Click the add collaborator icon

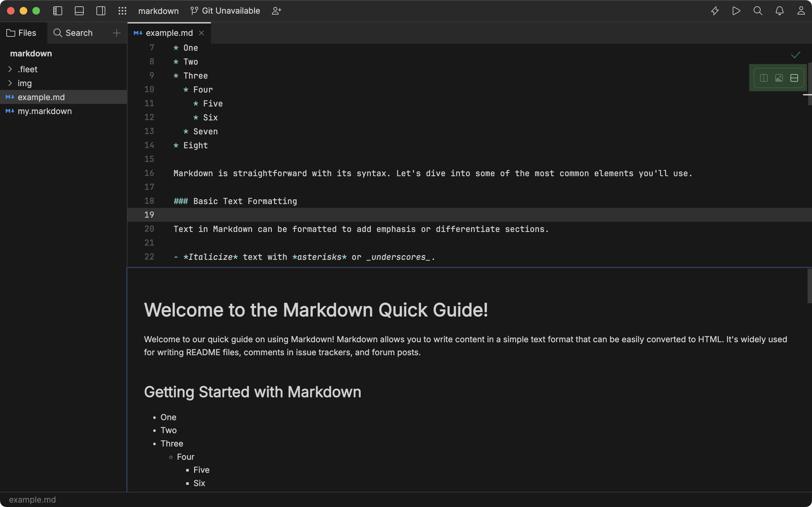click(277, 11)
